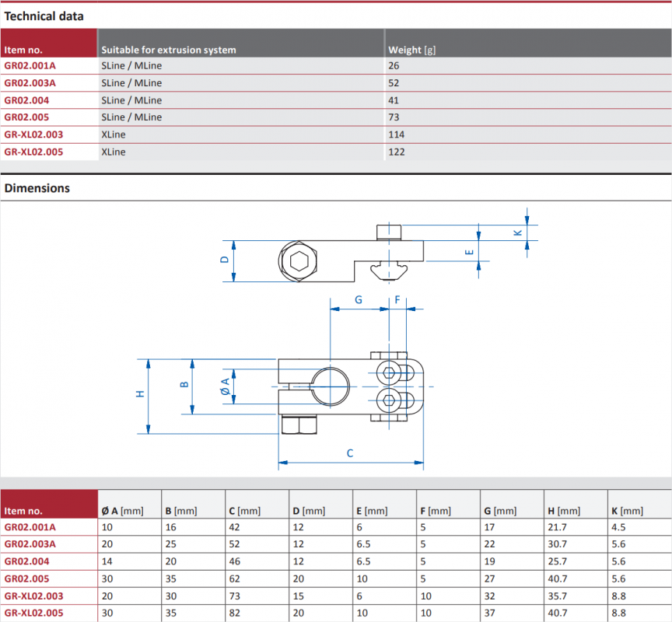
Task: Click the 'Ø A [mm]' column header
Action: pos(123,511)
